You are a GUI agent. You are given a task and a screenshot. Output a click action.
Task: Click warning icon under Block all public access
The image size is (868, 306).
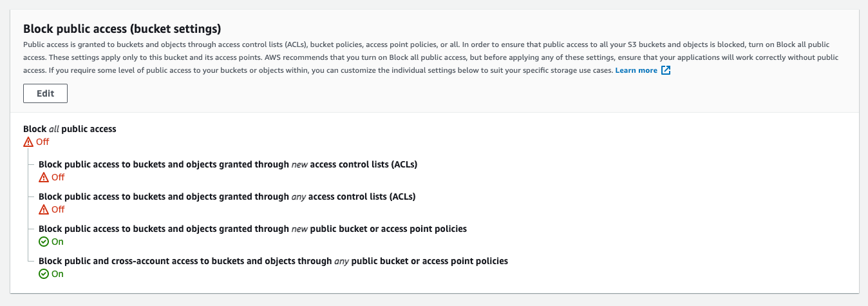pos(28,142)
